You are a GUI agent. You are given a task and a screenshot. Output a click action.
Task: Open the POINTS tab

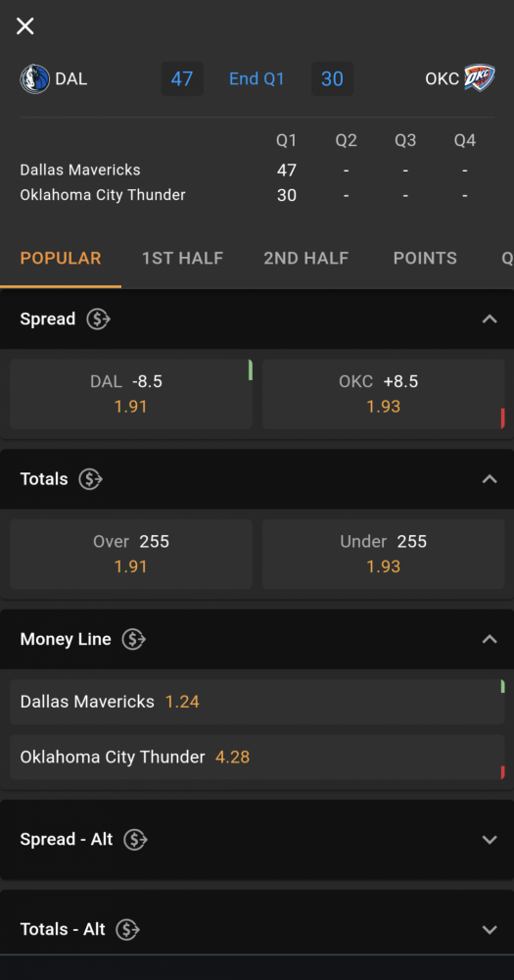click(x=425, y=258)
